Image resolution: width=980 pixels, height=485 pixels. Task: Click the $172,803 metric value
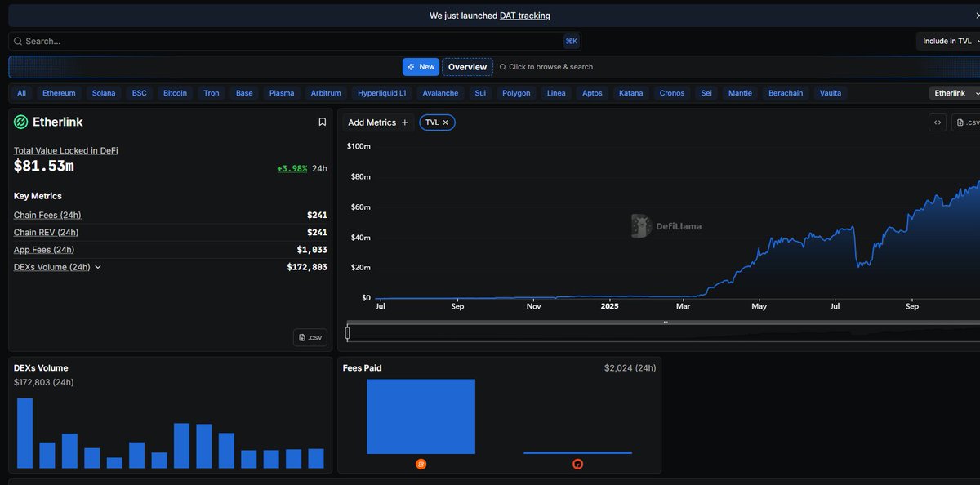(307, 267)
